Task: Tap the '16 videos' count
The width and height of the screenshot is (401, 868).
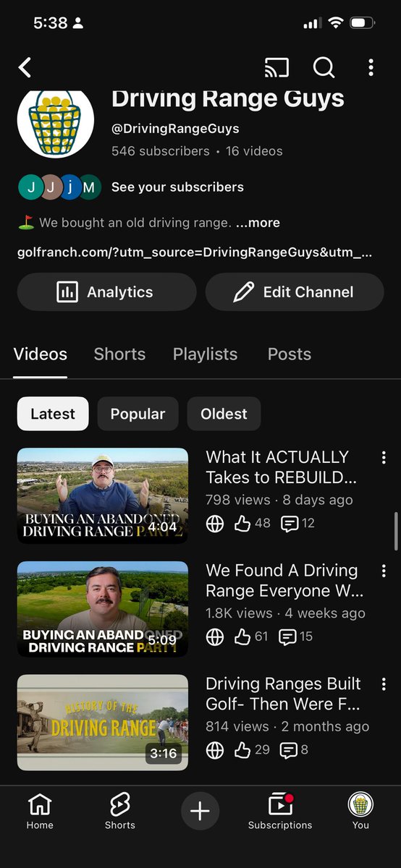Action: 254,151
